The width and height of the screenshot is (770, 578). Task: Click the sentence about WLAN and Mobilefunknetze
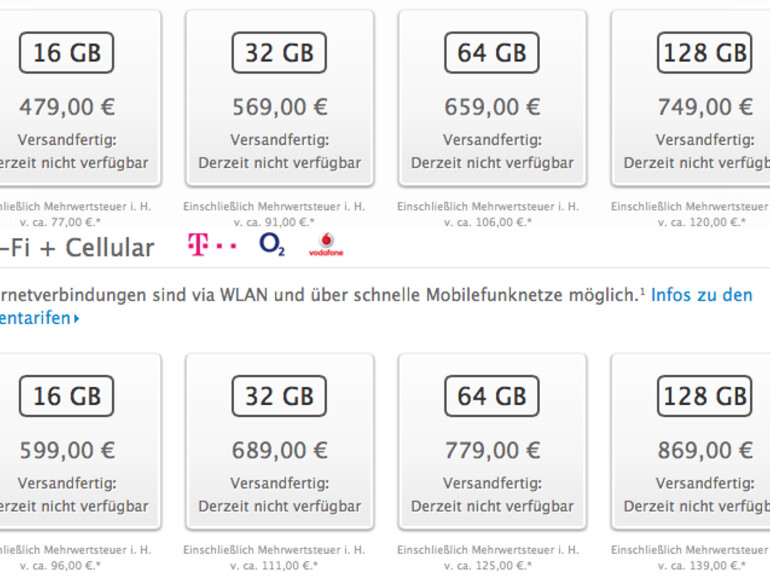[320, 296]
